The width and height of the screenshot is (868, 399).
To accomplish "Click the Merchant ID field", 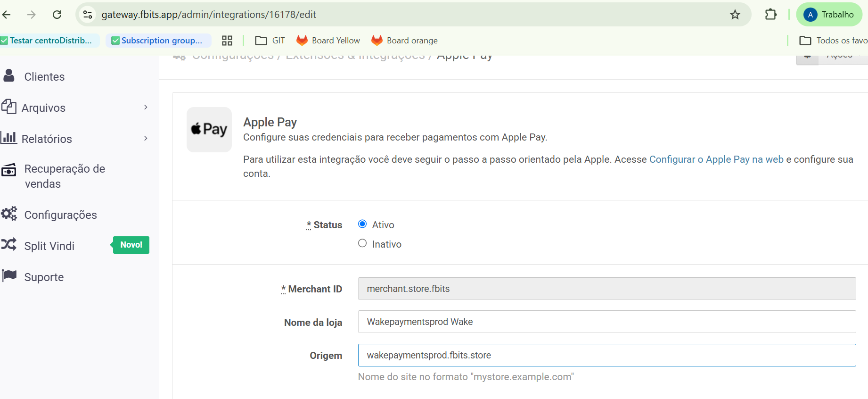I will pos(607,289).
